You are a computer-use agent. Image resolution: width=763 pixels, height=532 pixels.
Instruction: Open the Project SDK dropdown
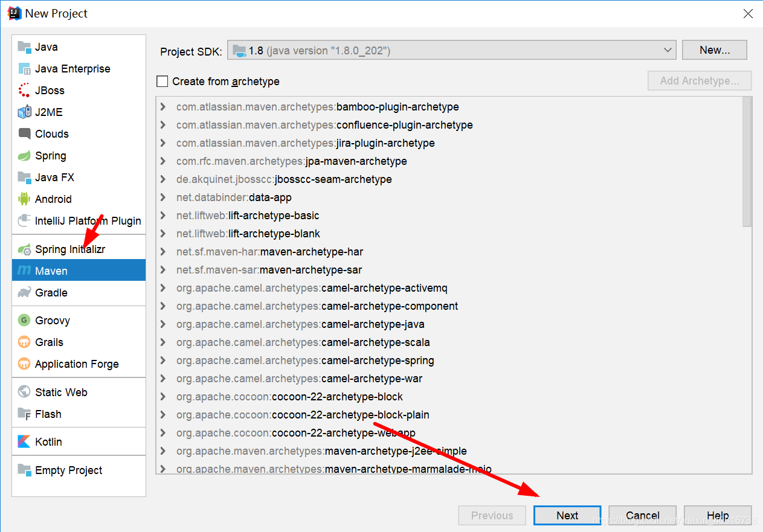451,50
